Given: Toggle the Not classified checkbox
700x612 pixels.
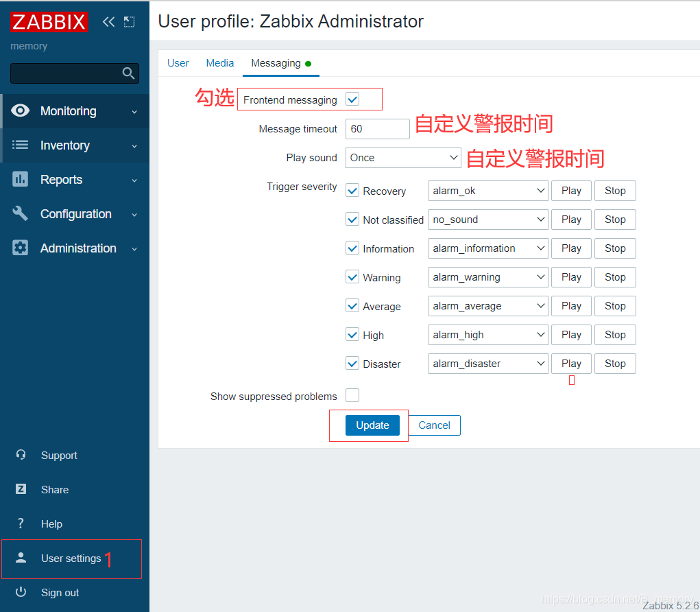Looking at the screenshot, I should point(352,220).
